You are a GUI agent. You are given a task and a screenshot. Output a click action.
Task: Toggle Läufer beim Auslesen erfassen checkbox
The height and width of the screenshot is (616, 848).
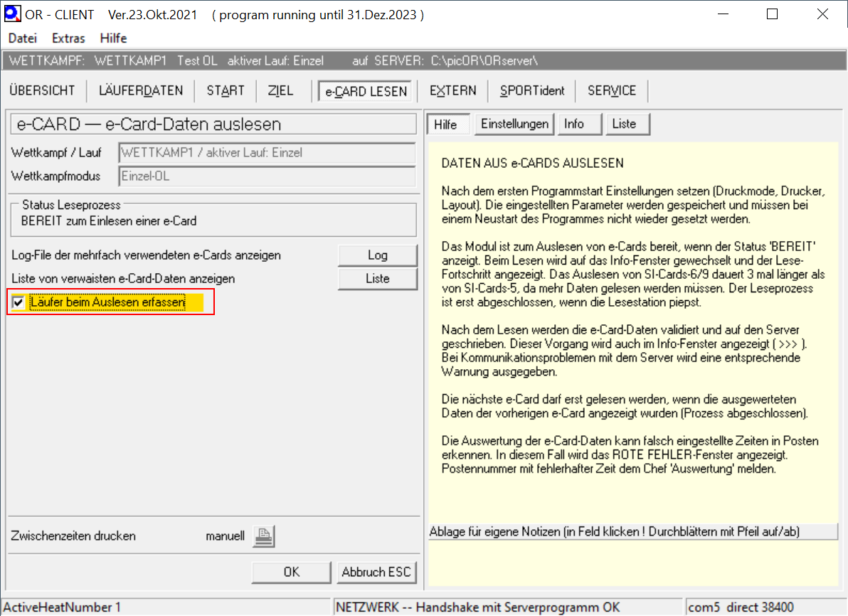(x=18, y=303)
